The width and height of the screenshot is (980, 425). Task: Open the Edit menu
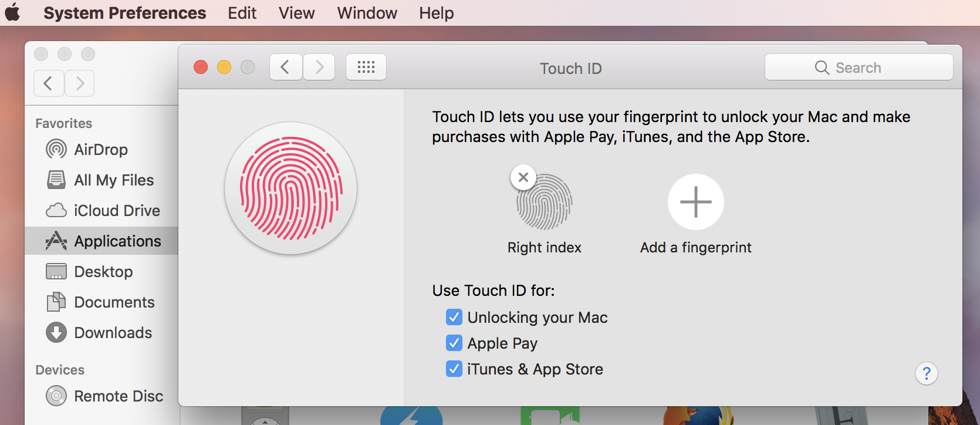tap(242, 13)
